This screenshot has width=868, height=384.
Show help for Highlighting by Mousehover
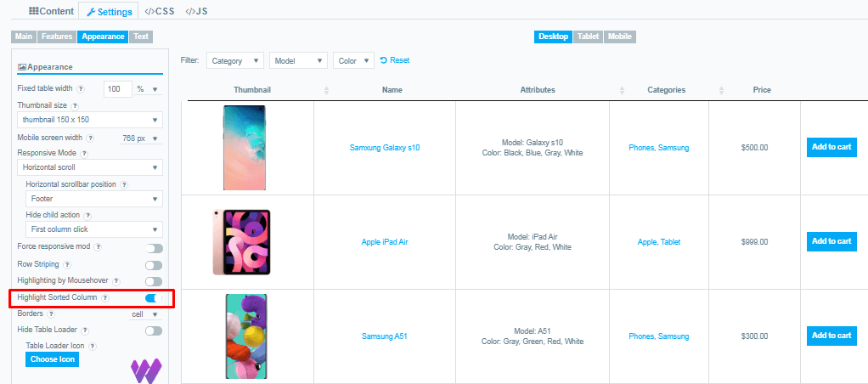coord(116,281)
